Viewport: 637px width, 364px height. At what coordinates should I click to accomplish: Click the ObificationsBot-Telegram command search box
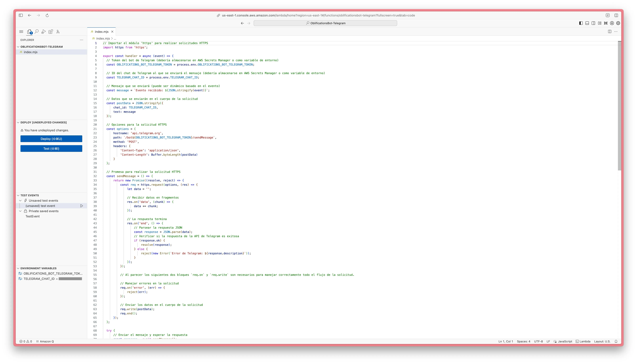pyautogui.click(x=325, y=23)
